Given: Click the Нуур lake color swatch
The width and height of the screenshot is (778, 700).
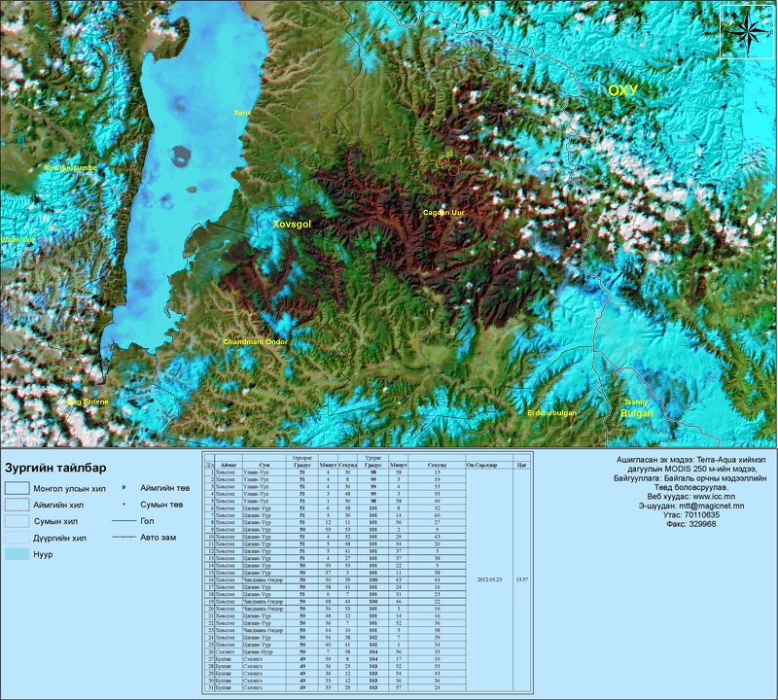Looking at the screenshot, I should click(16, 554).
